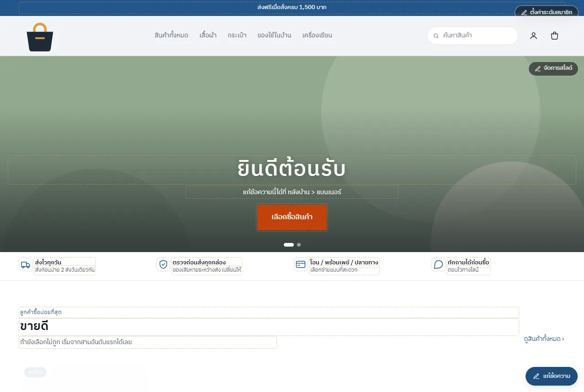The height and width of the screenshot is (392, 584).
Task: Click the เลือกจ่ายแบบที่สะดวก text
Action: tap(334, 270)
